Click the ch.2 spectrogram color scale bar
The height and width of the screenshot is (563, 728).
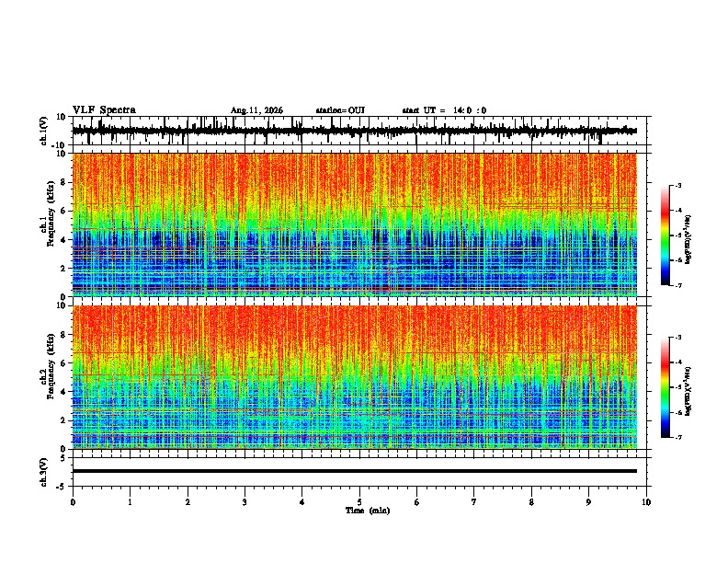tap(665, 387)
